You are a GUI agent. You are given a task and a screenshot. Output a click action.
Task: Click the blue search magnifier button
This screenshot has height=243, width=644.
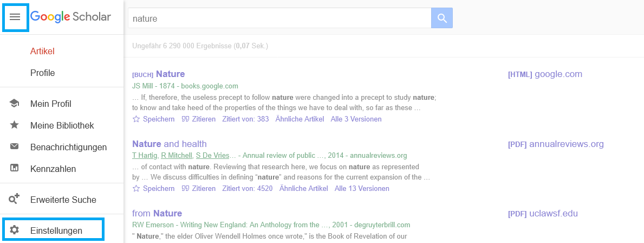(x=442, y=18)
